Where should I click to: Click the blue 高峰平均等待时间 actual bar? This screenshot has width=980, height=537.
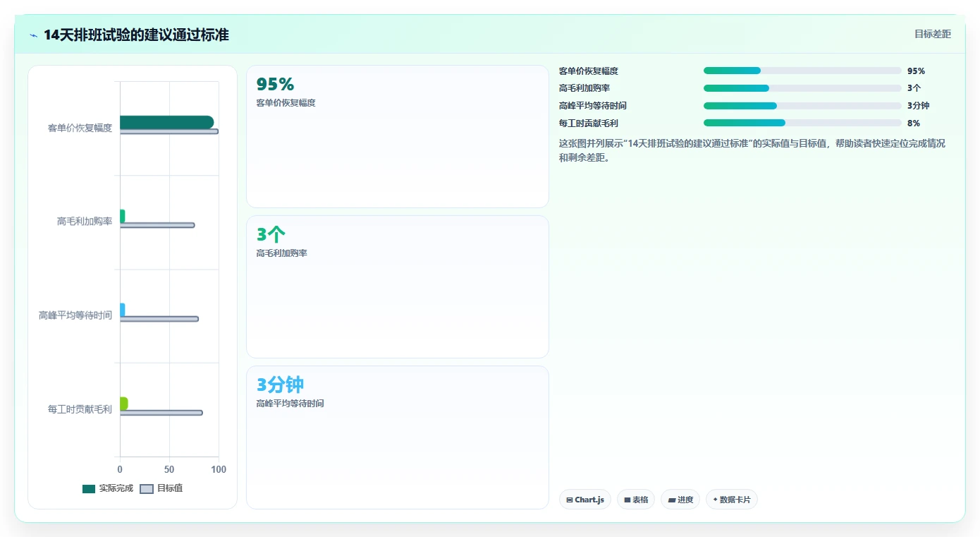tap(123, 310)
